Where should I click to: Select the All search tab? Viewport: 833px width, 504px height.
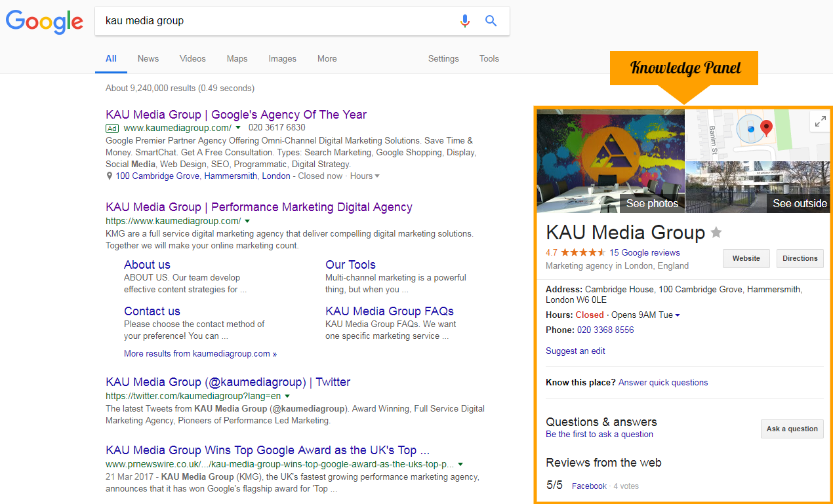[x=111, y=58]
